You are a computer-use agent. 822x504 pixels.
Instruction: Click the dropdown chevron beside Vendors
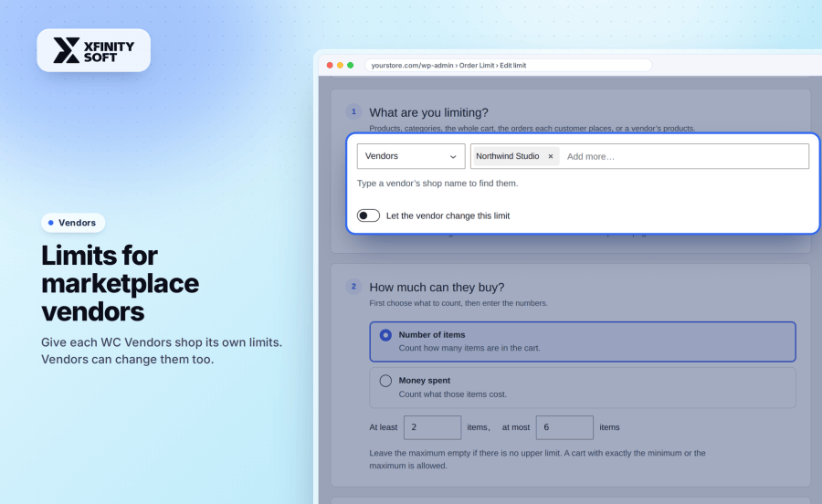pyautogui.click(x=453, y=157)
